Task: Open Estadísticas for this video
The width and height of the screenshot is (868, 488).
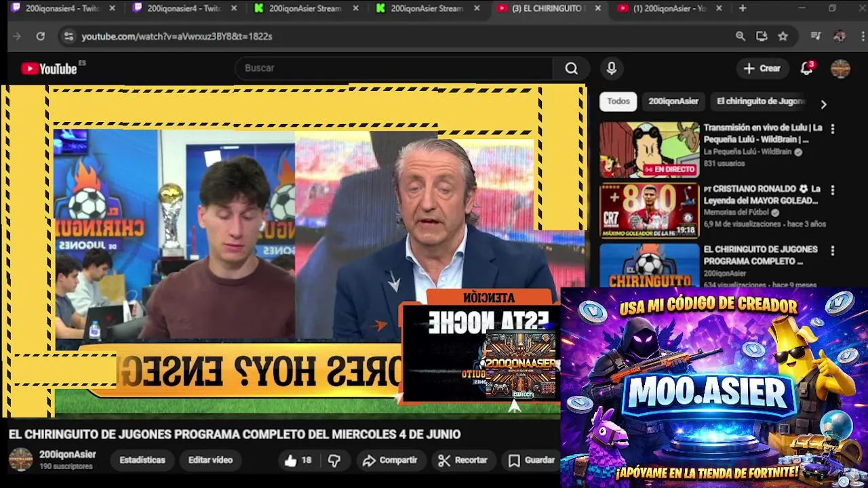Action: click(142, 460)
